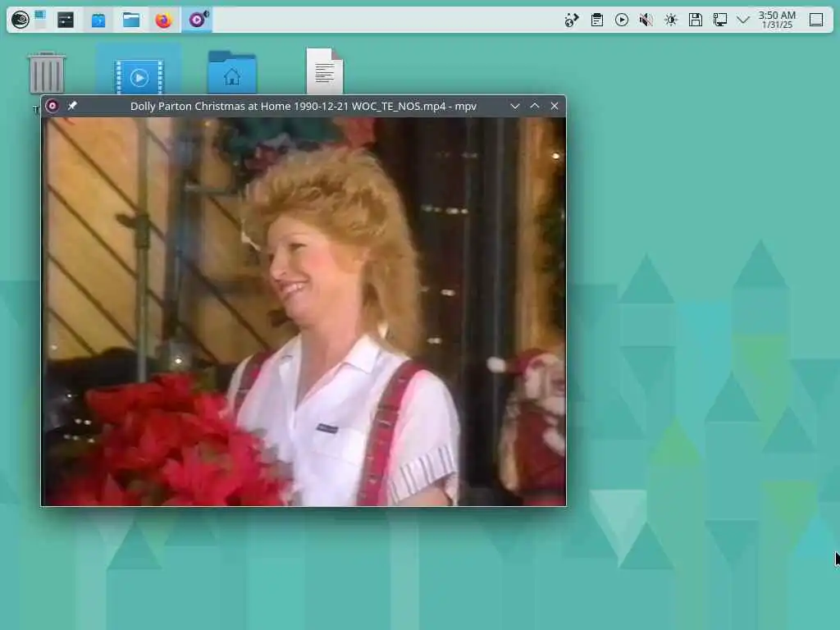Open the network connections tray icon
This screenshot has height=630, width=840.
tap(572, 20)
